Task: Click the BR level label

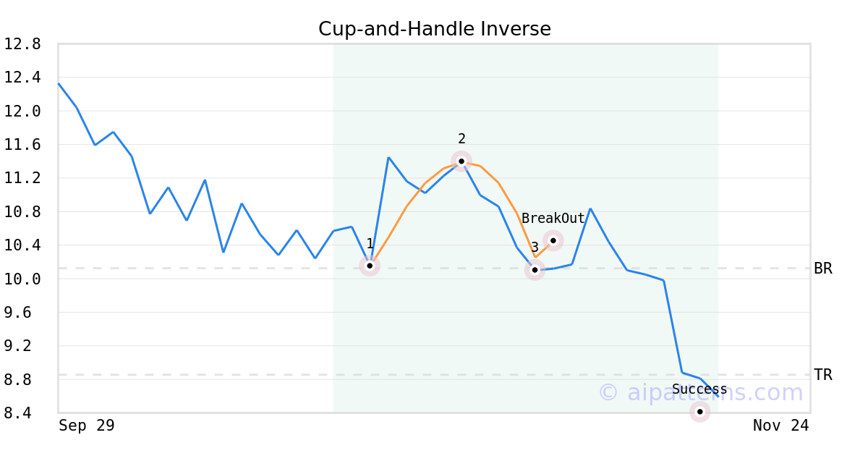Action: click(x=823, y=269)
